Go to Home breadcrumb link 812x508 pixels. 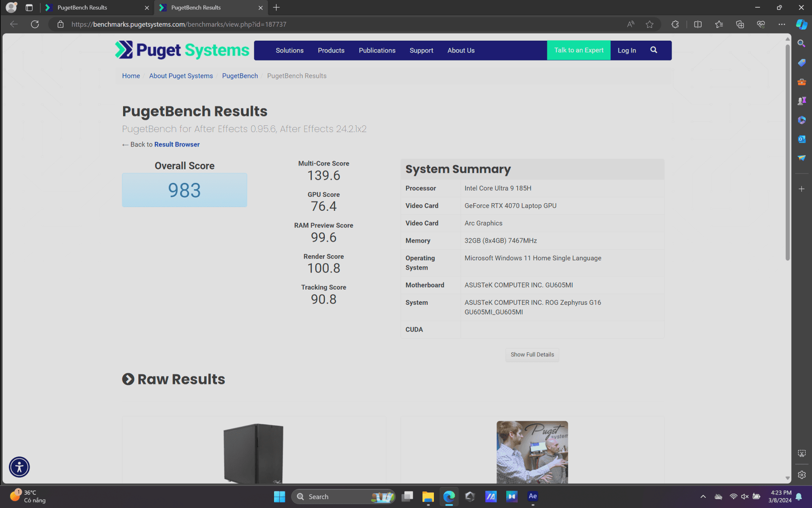131,76
